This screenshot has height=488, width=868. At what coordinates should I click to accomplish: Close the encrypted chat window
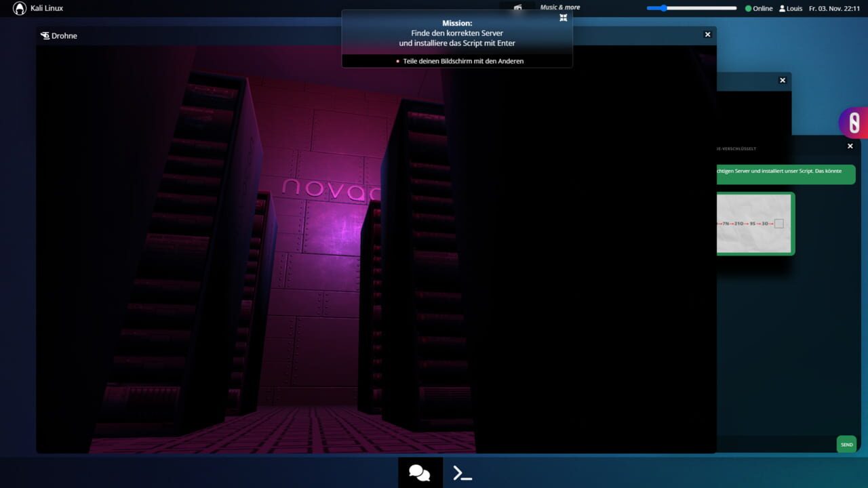(x=850, y=146)
